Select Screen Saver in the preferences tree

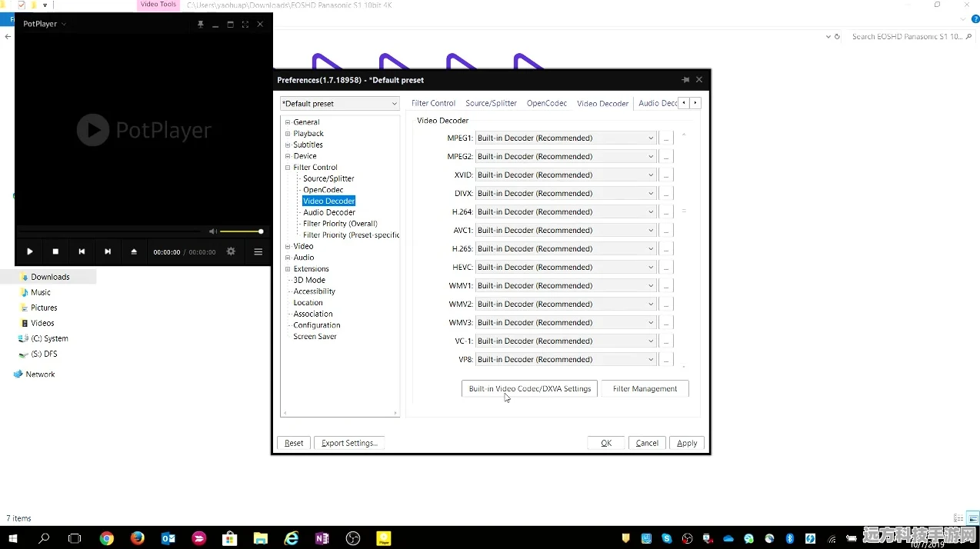coord(315,337)
